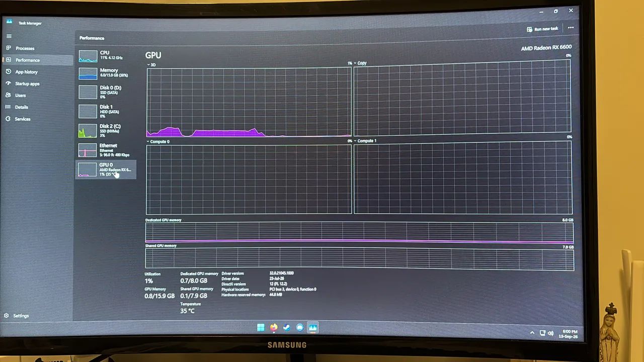Open the hamburger navigation menu

pyautogui.click(x=9, y=36)
